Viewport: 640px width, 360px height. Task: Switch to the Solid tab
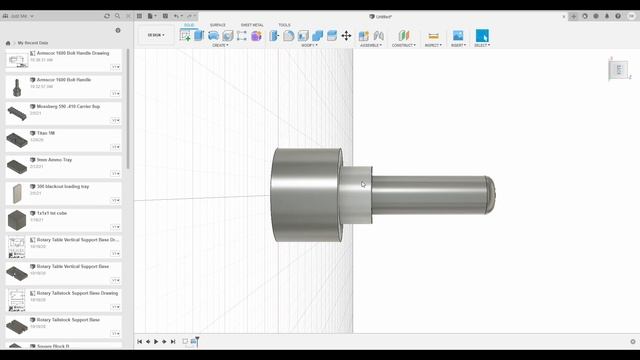189,25
